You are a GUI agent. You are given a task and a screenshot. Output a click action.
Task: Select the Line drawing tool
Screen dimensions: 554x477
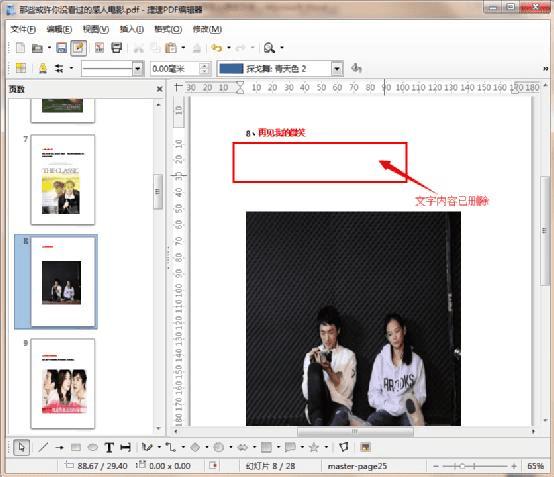43,447
